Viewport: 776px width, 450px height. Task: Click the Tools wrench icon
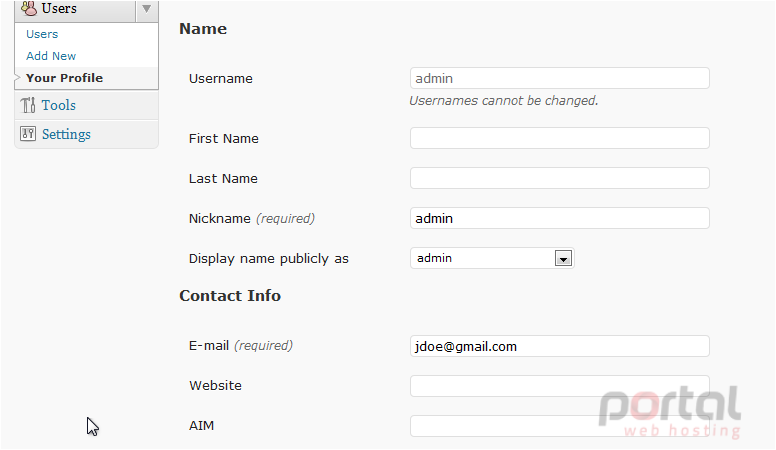pyautogui.click(x=28, y=105)
